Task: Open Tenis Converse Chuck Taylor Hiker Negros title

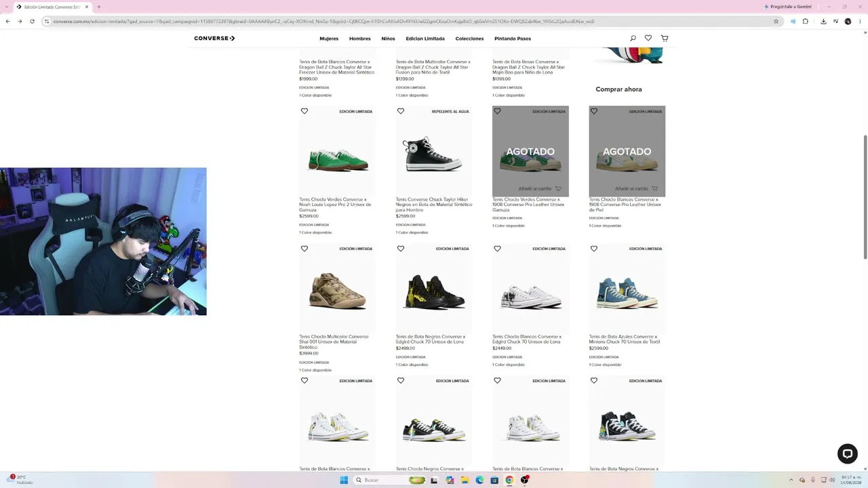Action: click(x=434, y=205)
